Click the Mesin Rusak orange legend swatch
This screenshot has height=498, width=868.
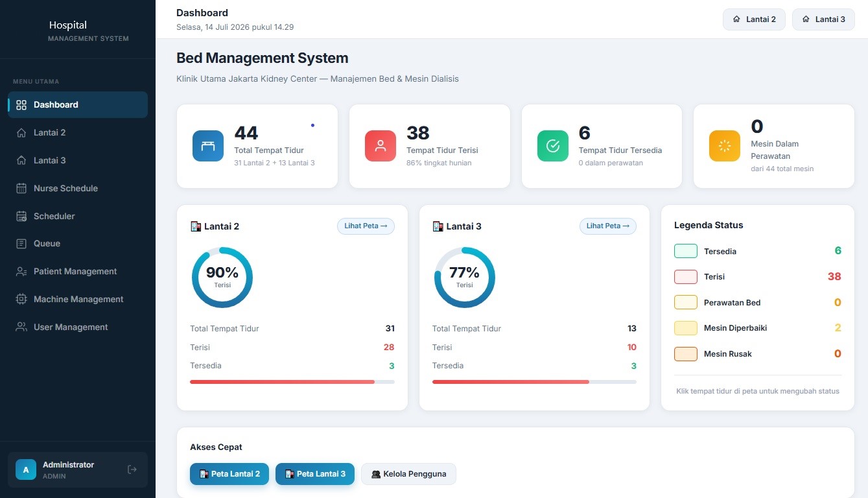[x=686, y=354]
